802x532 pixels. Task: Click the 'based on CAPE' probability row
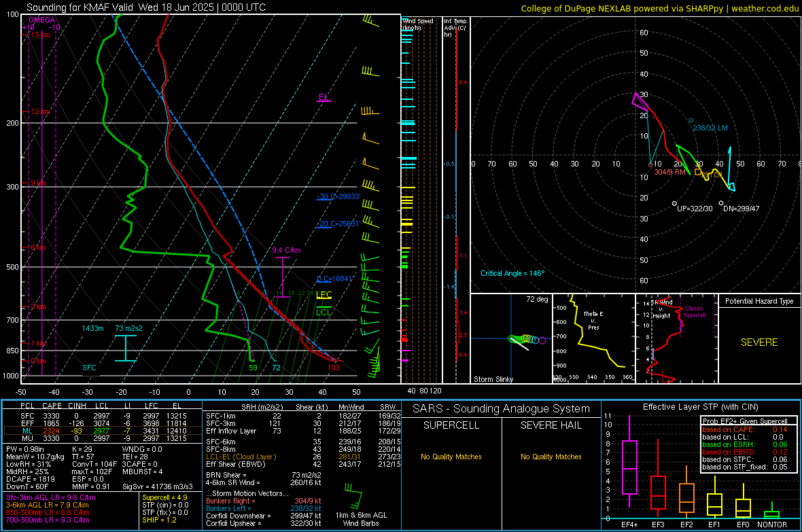click(x=745, y=429)
